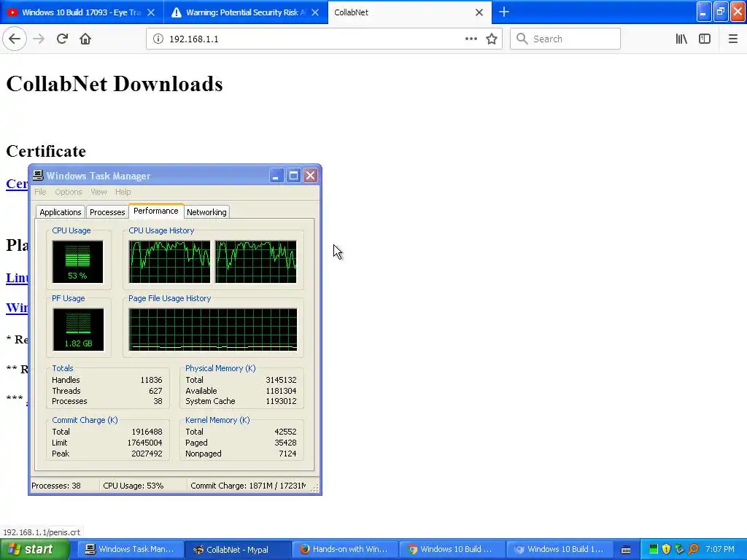Viewport: 747px width, 560px height.
Task: Toggle the browser sidebar view
Action: click(x=705, y=39)
